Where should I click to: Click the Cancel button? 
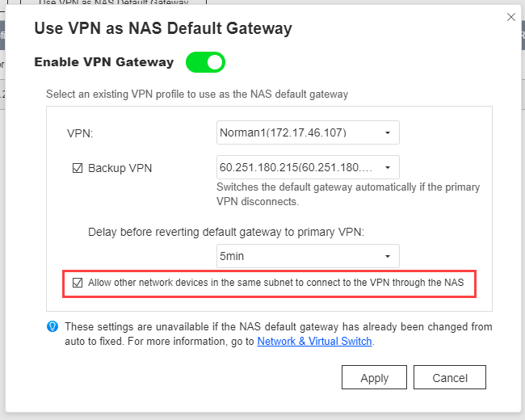point(450,377)
